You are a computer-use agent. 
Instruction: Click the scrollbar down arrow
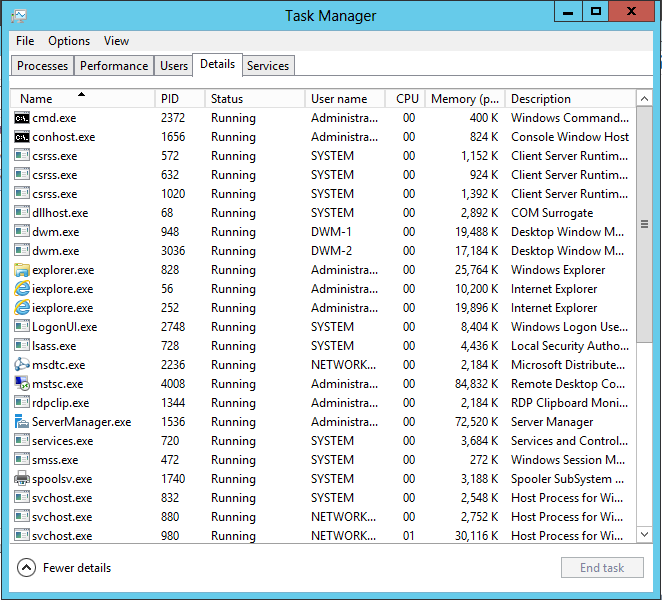(x=644, y=535)
